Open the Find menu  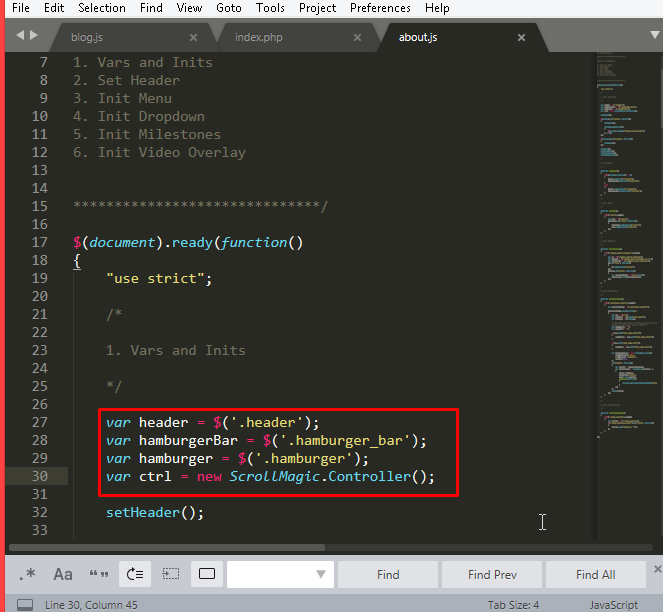click(x=151, y=8)
